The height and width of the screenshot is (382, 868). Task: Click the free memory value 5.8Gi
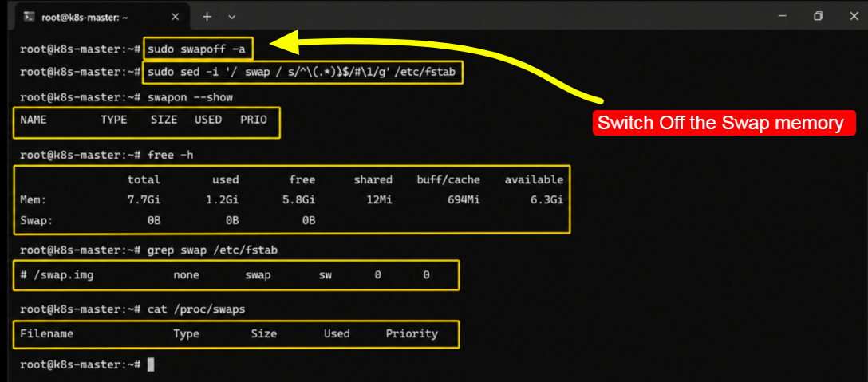point(299,200)
